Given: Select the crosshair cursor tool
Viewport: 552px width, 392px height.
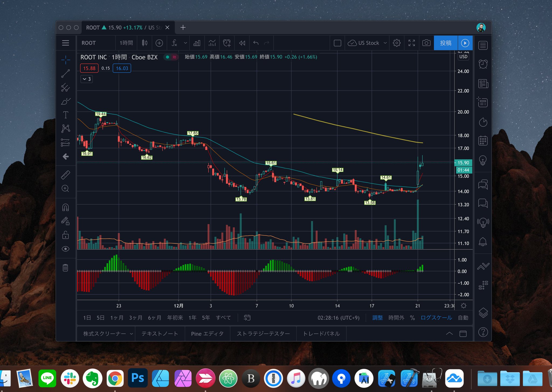Looking at the screenshot, I should (65, 60).
